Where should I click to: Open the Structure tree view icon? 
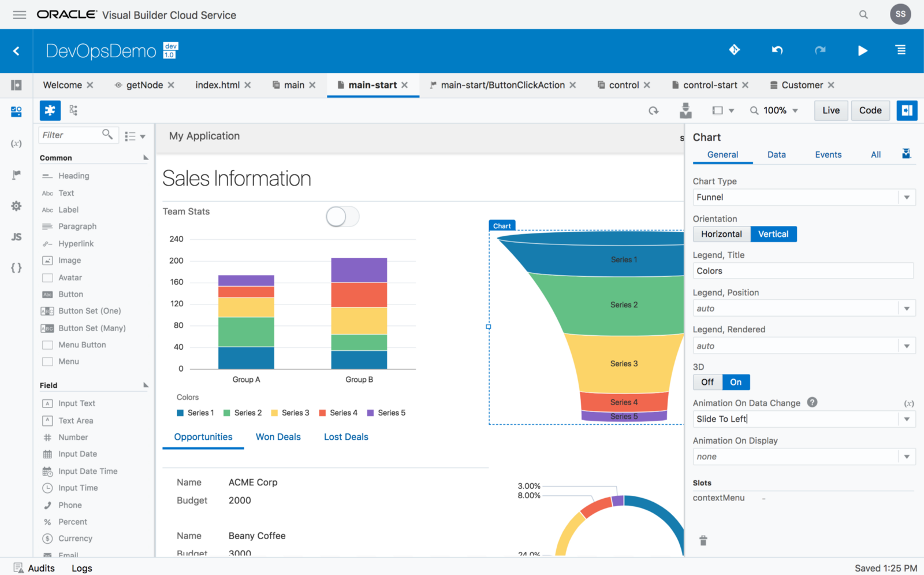pos(73,110)
